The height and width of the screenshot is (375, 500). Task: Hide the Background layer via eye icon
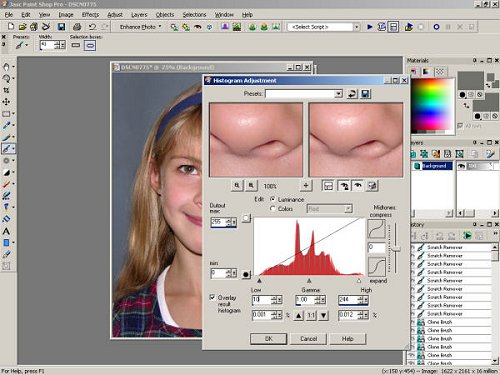pos(461,166)
